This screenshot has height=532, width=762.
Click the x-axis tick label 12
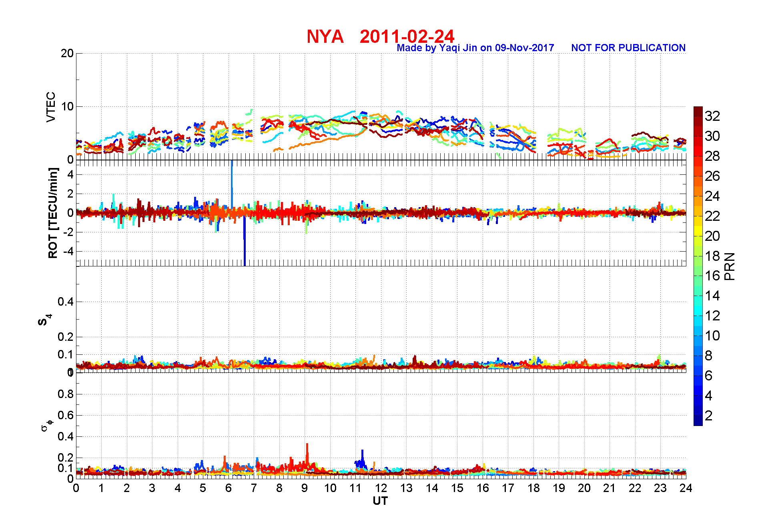click(x=381, y=488)
